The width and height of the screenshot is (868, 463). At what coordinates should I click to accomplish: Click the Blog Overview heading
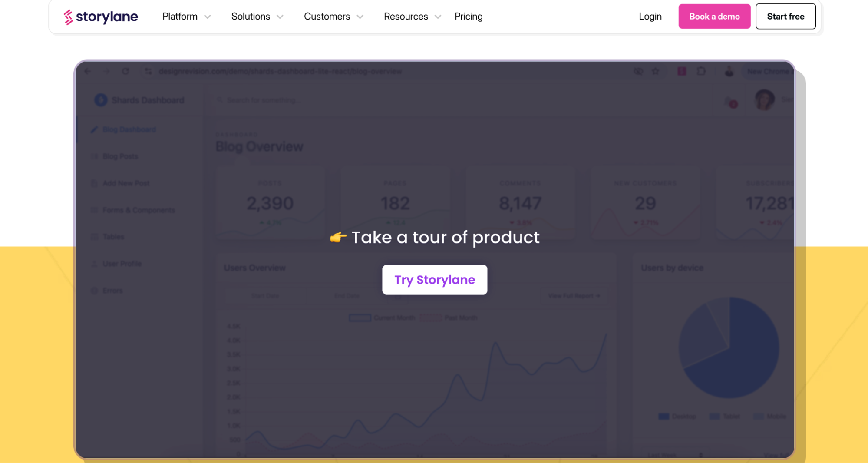coord(259,147)
